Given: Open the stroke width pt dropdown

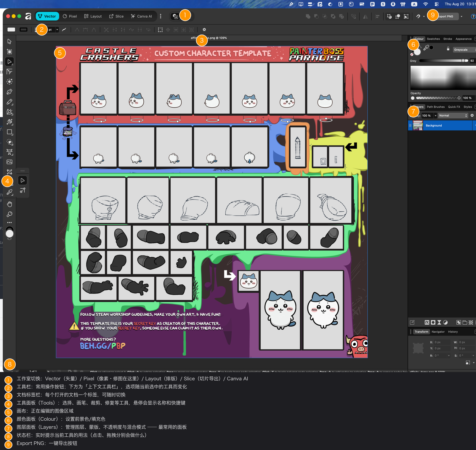Looking at the screenshot, I should pyautogui.click(x=57, y=30).
